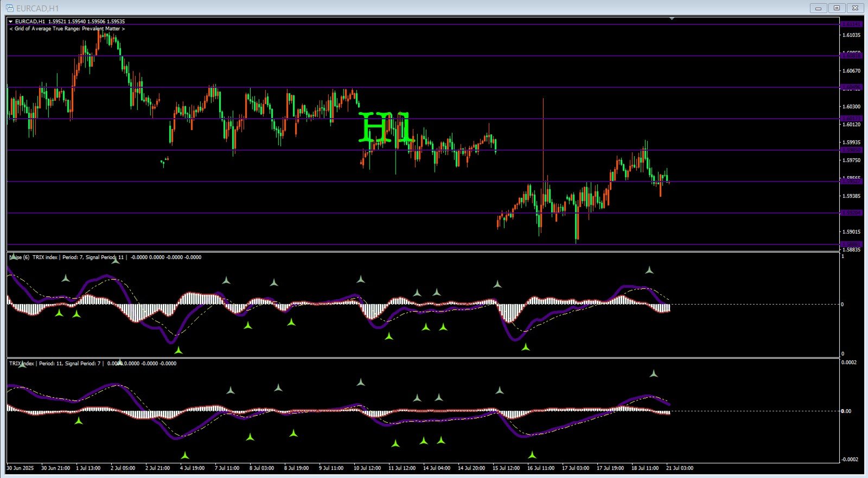
Task: Click the 21 Jul 03:00 time axis label
Action: [680, 468]
